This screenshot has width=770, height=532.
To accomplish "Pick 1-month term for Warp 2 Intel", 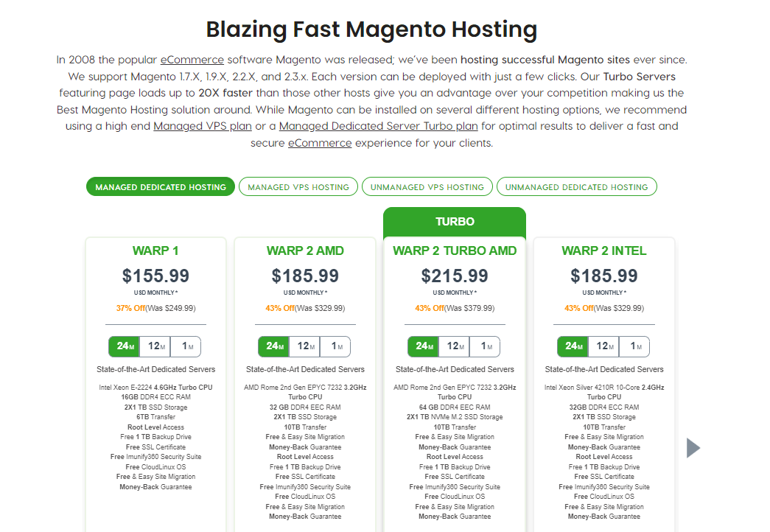I will (x=634, y=346).
